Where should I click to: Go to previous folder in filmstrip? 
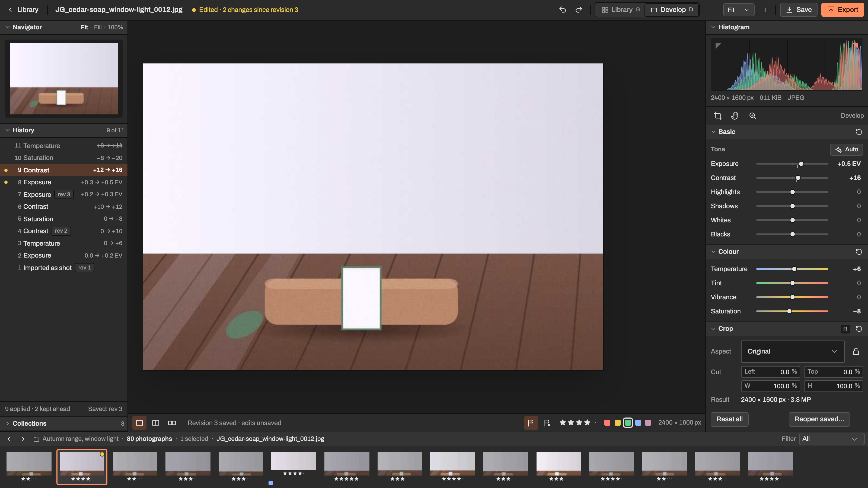click(9, 438)
